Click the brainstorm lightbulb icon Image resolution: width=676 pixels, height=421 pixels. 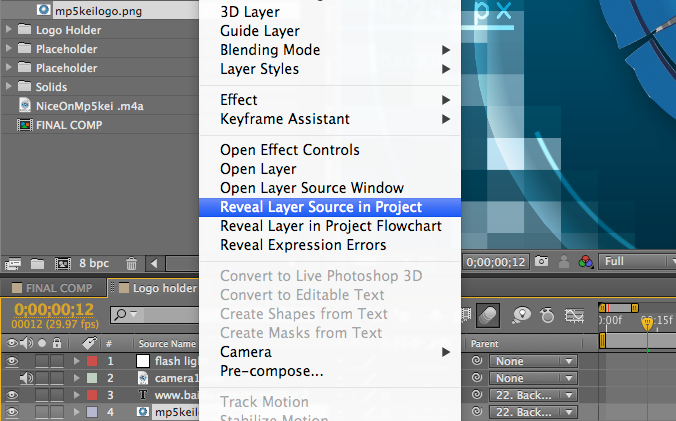pyautogui.click(x=521, y=315)
